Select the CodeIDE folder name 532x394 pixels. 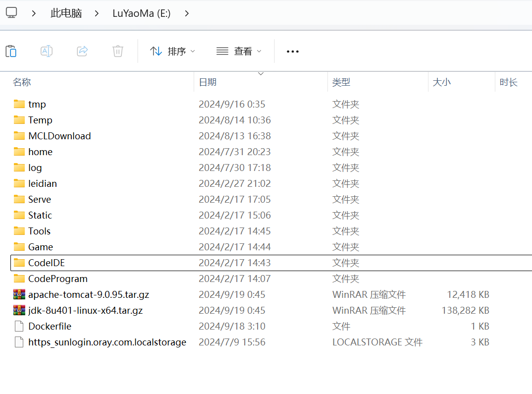pyautogui.click(x=47, y=263)
